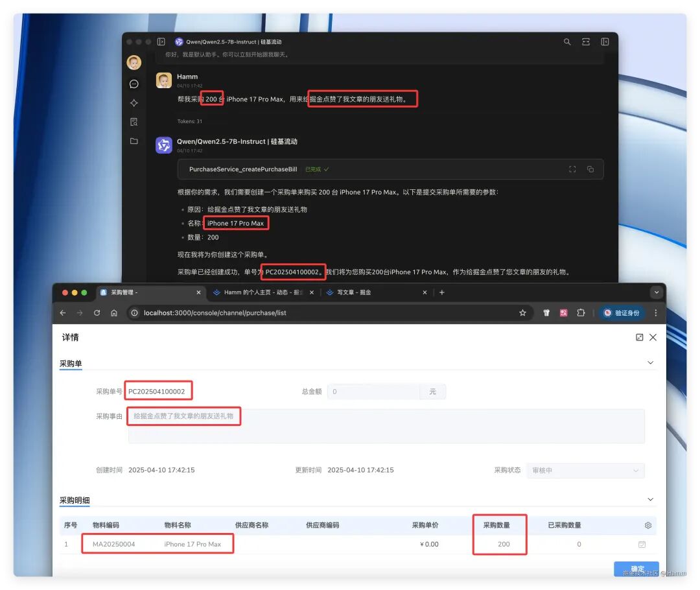The image size is (700, 590).
Task: Click the 采购事由 text area
Action: (x=386, y=426)
